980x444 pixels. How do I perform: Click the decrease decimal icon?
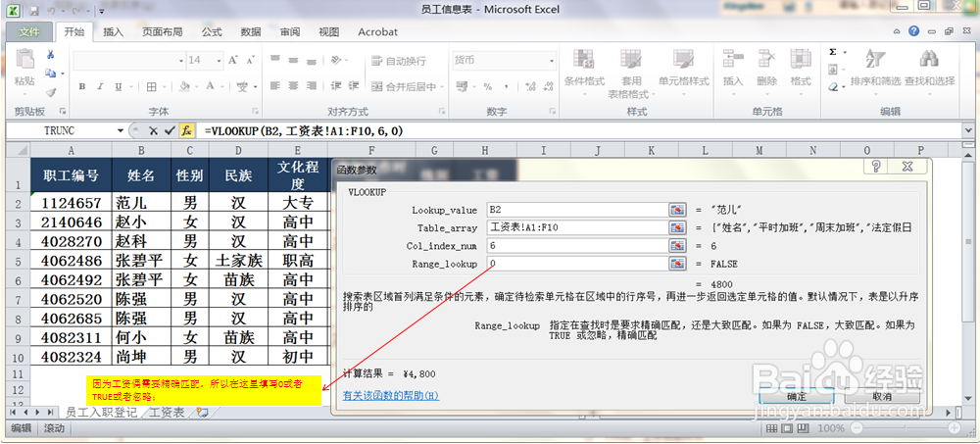[548, 86]
